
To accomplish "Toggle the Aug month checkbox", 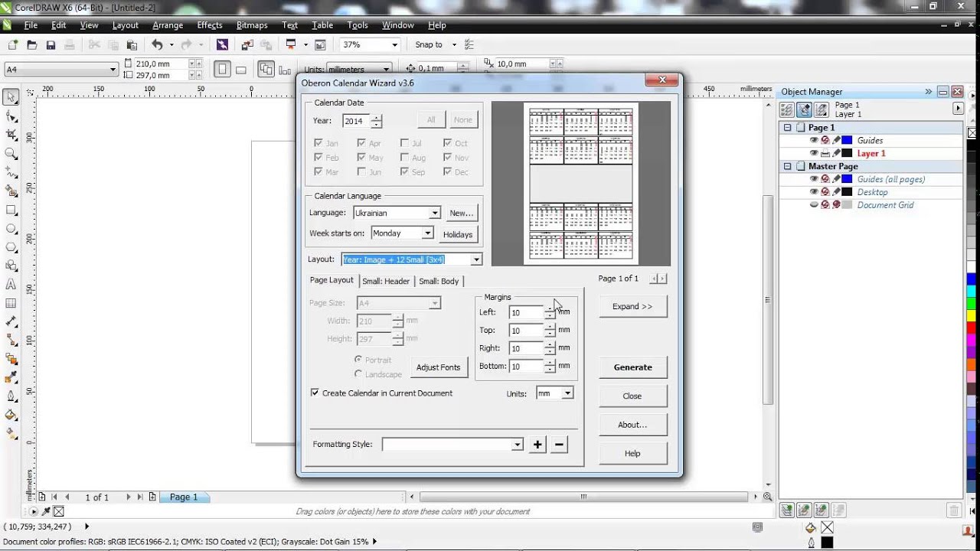I will click(x=404, y=158).
